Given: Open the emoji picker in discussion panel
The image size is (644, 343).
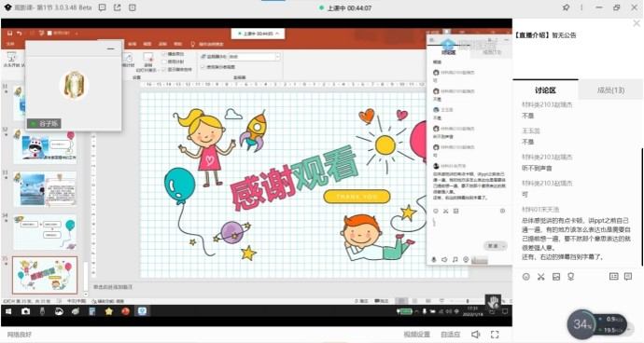Looking at the screenshot, I should pyautogui.click(x=525, y=277).
